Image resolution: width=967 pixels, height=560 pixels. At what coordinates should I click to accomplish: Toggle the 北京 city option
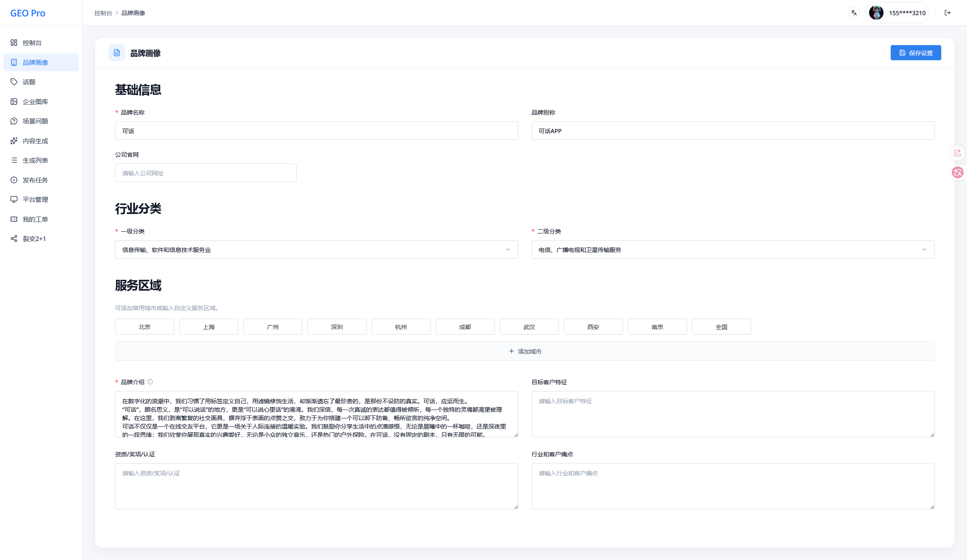[x=144, y=327]
